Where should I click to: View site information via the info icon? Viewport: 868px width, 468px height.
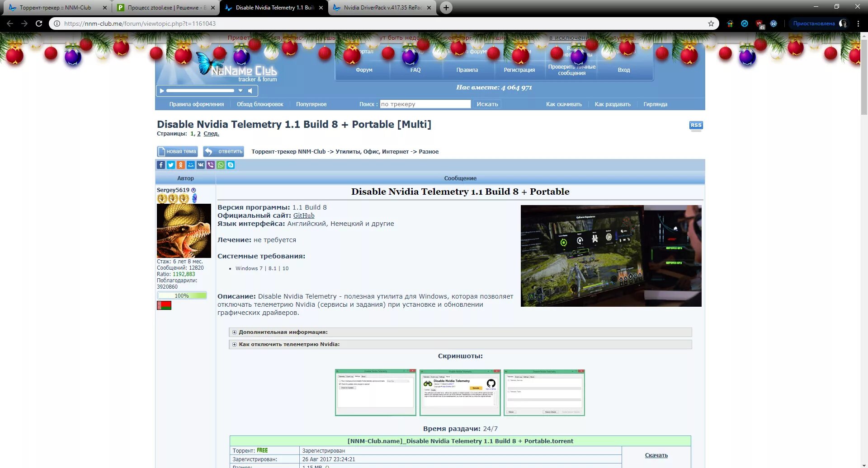coord(57,23)
